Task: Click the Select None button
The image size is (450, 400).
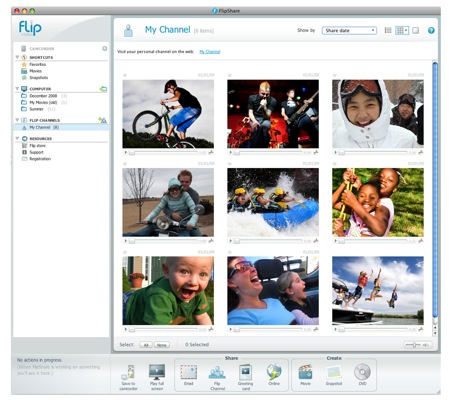Action: tap(162, 345)
